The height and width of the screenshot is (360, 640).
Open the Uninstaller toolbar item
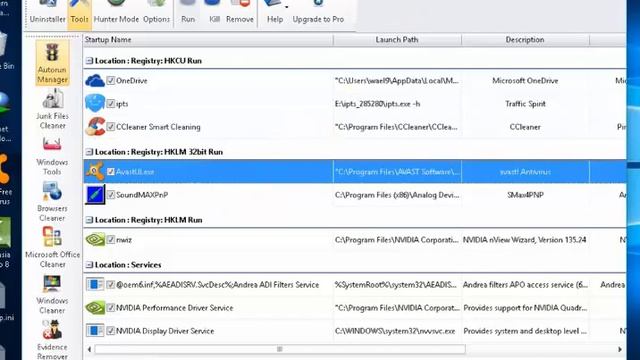[x=47, y=13]
